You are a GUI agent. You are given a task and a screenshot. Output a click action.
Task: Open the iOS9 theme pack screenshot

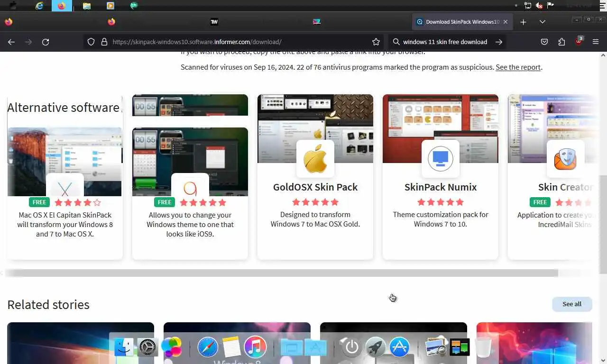190,162
